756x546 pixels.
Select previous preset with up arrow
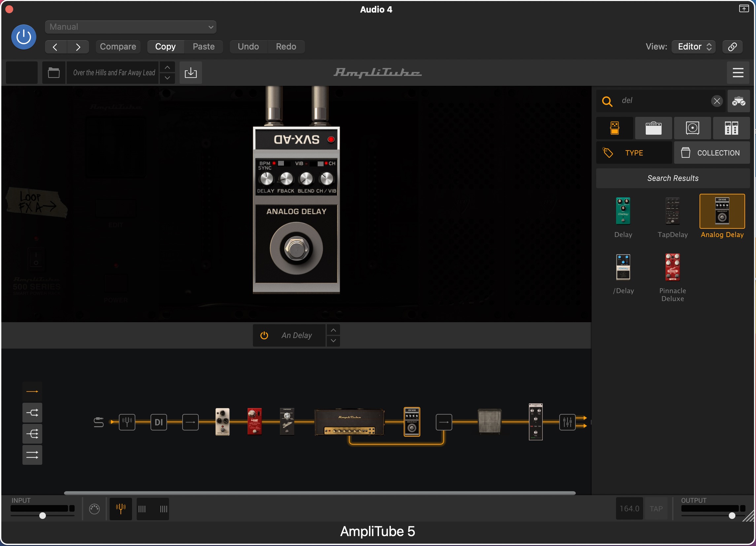click(x=167, y=68)
